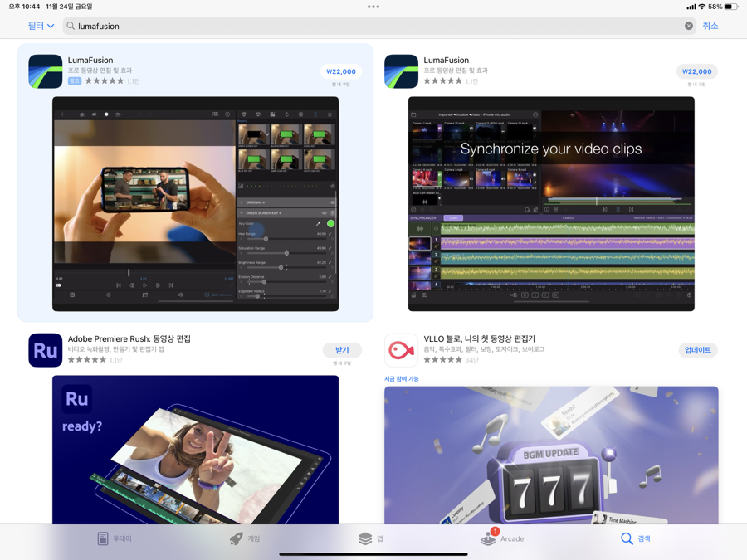
Task: Open the VLLO BGM UPDATE preview image
Action: [551, 455]
